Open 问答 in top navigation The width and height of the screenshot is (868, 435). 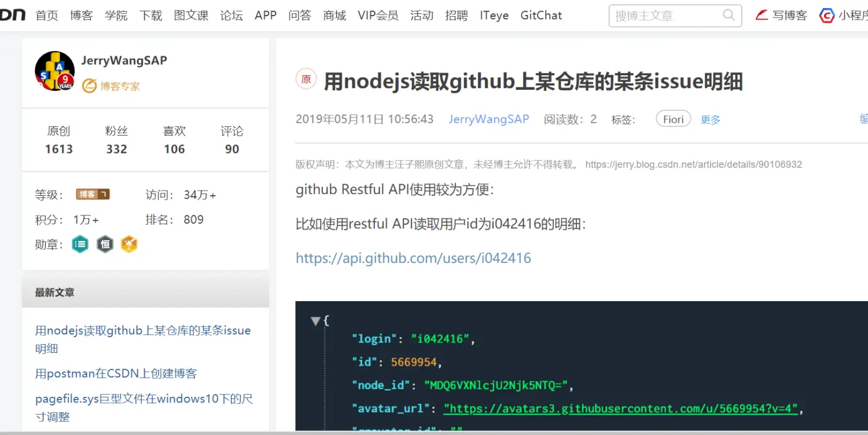[300, 16]
